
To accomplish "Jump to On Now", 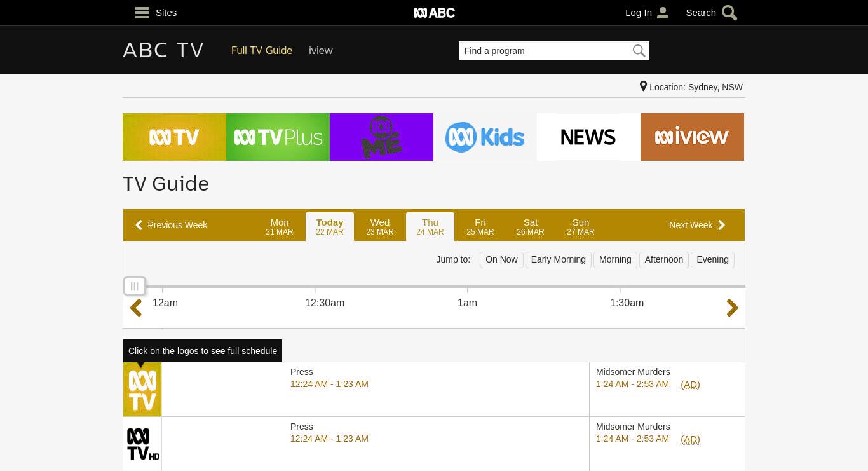I will pyautogui.click(x=501, y=259).
